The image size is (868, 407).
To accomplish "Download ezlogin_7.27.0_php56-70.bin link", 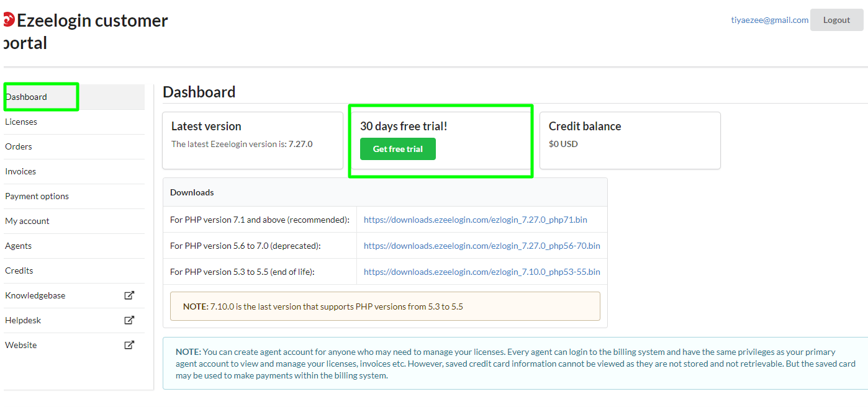I will [x=482, y=246].
